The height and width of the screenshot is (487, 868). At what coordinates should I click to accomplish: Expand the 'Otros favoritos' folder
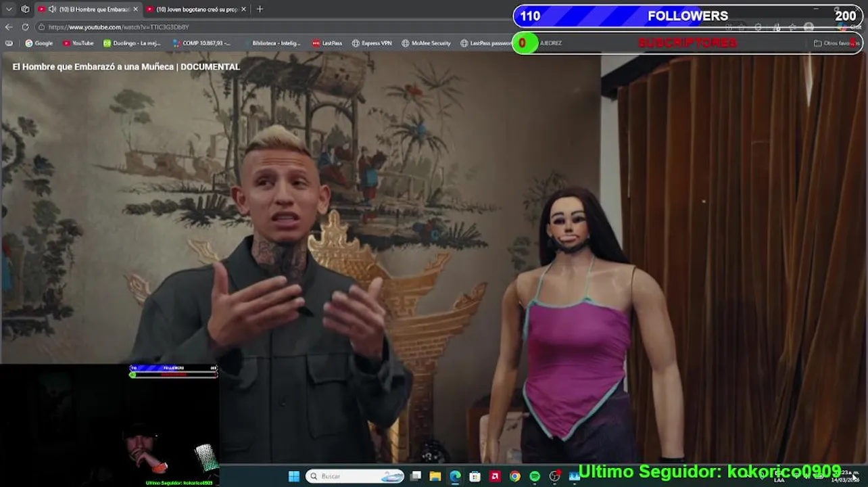point(836,43)
